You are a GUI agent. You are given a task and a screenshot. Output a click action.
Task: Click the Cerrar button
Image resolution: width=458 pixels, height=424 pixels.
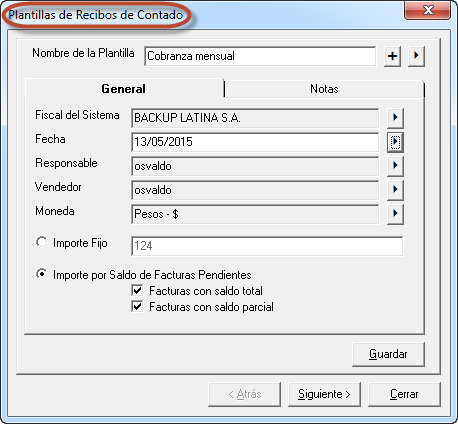point(404,394)
